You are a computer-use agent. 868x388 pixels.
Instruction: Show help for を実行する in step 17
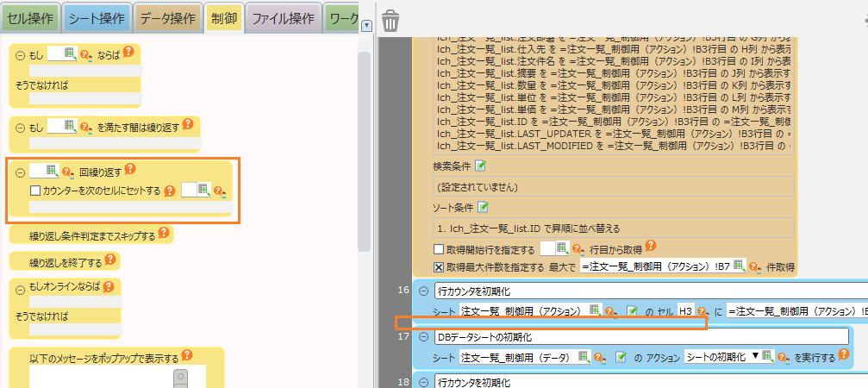[844, 354]
